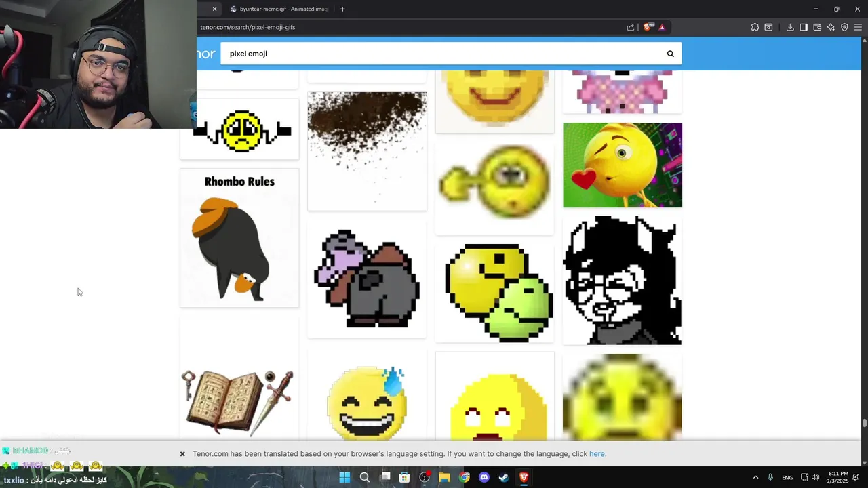Open Windows taskbar search
868x488 pixels.
[365, 477]
